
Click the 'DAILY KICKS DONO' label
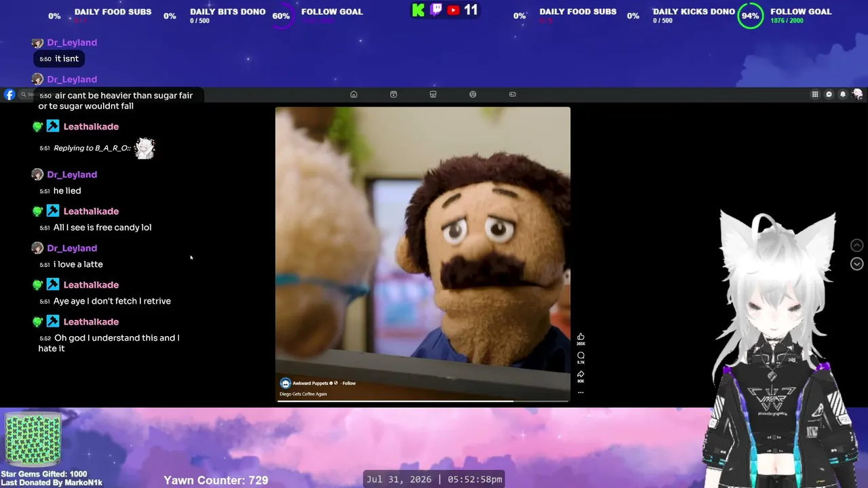[x=694, y=12]
